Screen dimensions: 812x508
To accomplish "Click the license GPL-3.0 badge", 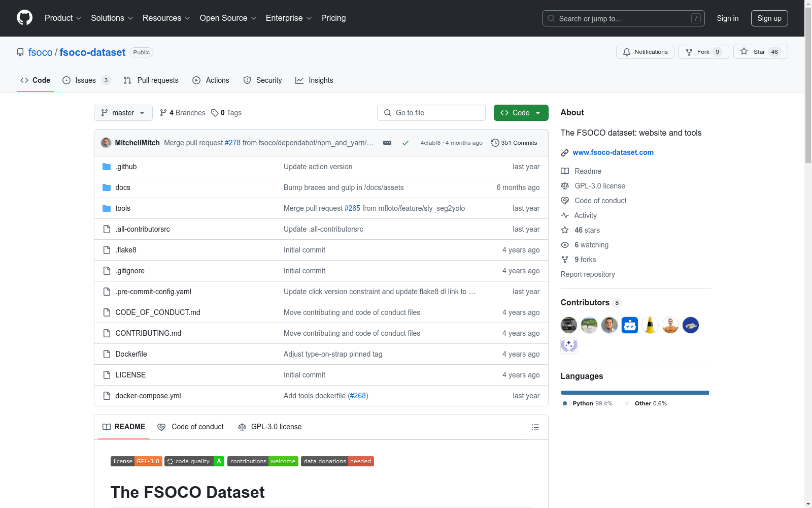I will point(137,461).
